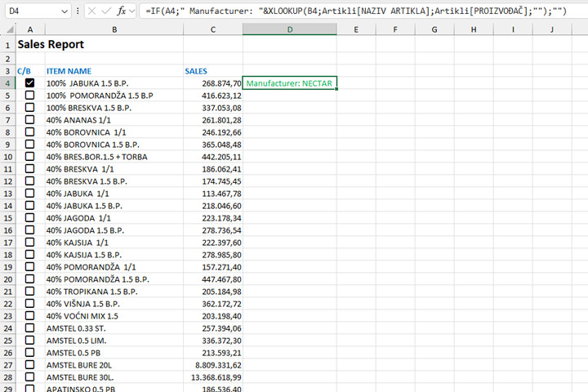Select the Manufacturer: NECTAR cell

click(290, 83)
